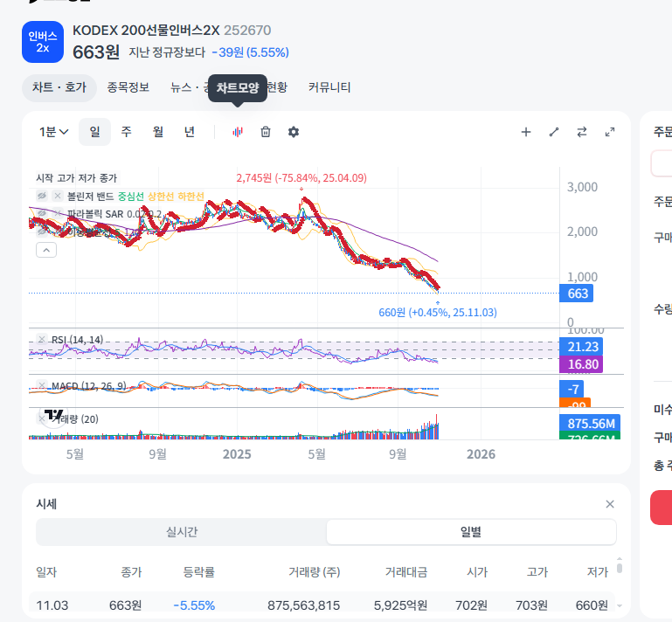Click the TradingView logo on chart
672x622 pixels.
click(54, 415)
